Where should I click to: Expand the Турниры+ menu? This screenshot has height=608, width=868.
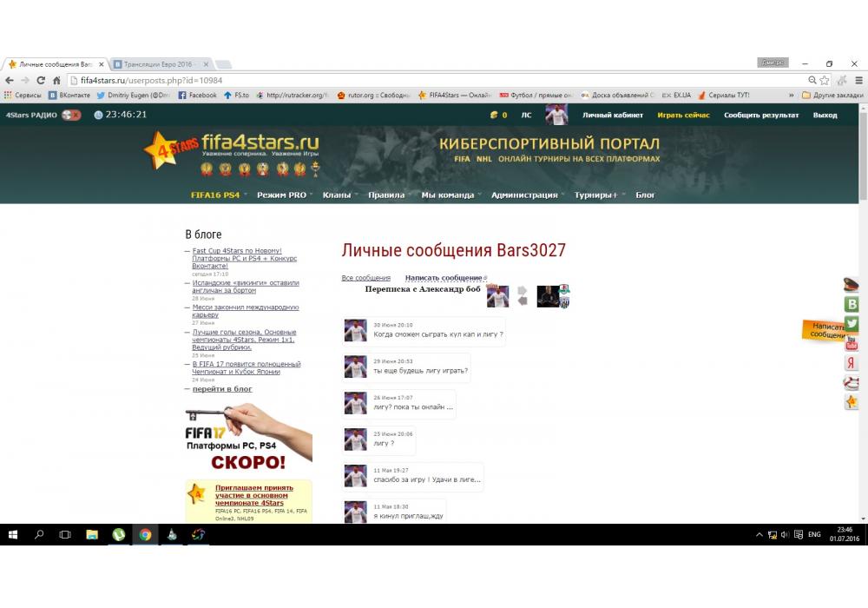tap(595, 195)
